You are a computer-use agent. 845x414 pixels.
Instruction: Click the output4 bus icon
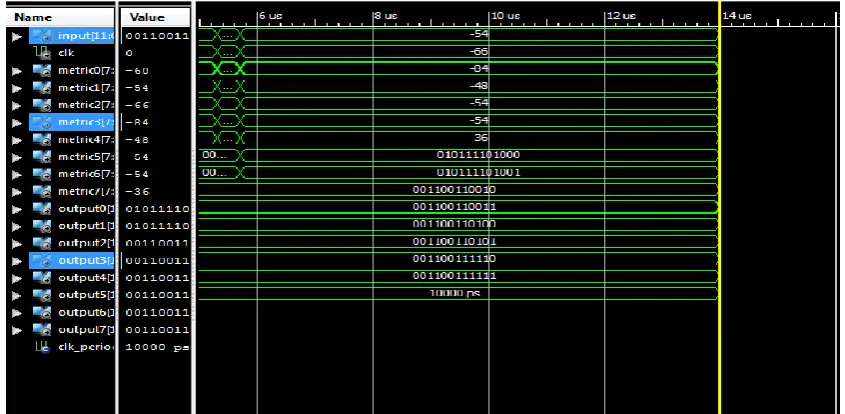(41, 278)
